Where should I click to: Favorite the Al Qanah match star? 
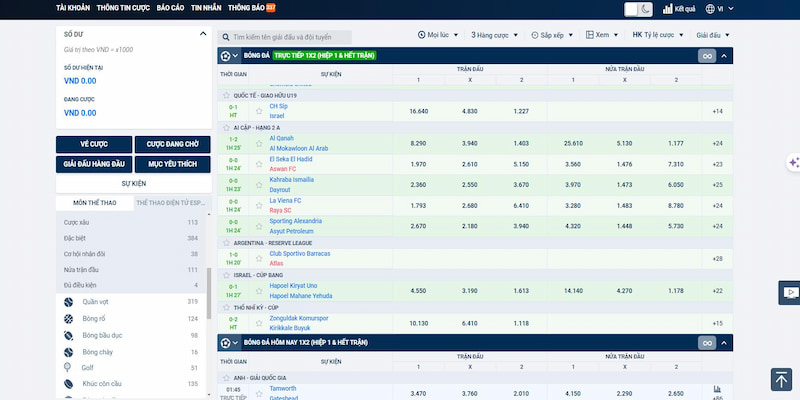[259, 142]
